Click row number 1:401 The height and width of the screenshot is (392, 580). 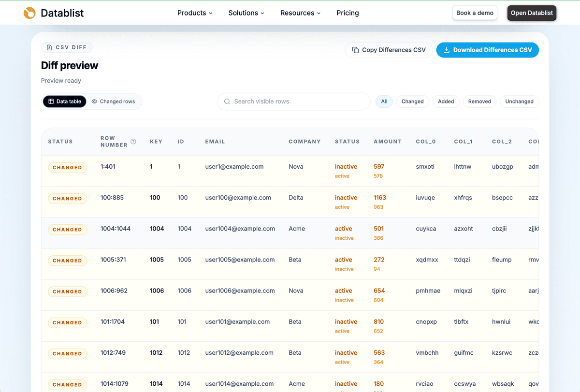108,167
